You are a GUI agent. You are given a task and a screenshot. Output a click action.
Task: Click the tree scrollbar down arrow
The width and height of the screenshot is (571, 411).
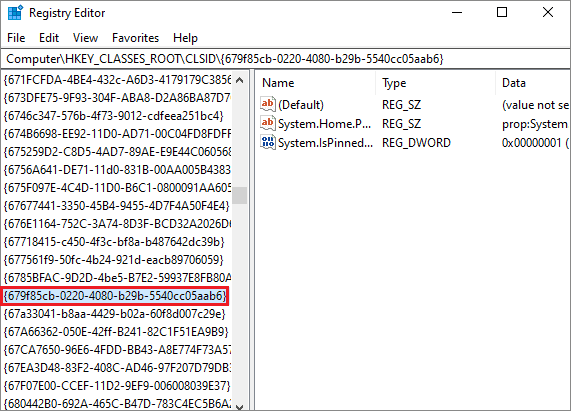[x=240, y=407]
